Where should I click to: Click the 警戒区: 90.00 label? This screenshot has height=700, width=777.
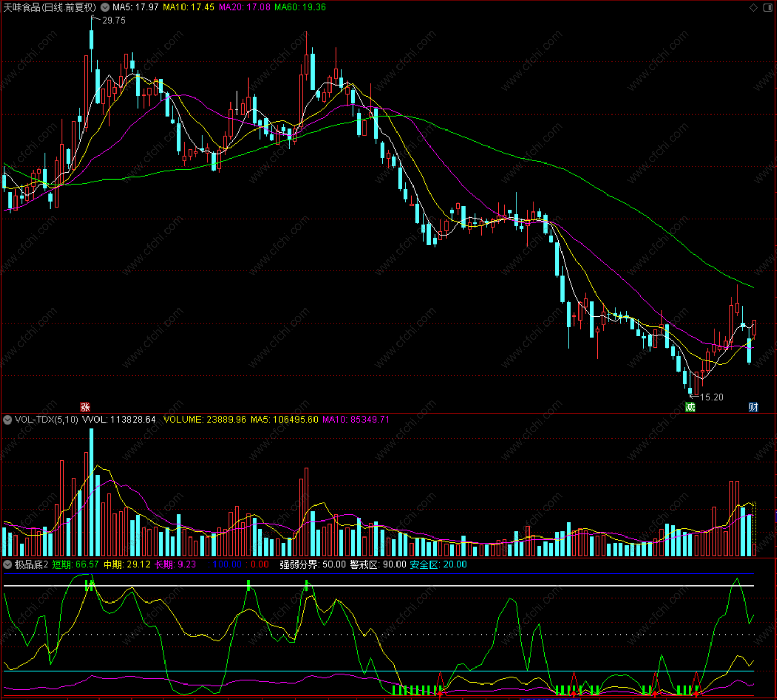point(378,565)
